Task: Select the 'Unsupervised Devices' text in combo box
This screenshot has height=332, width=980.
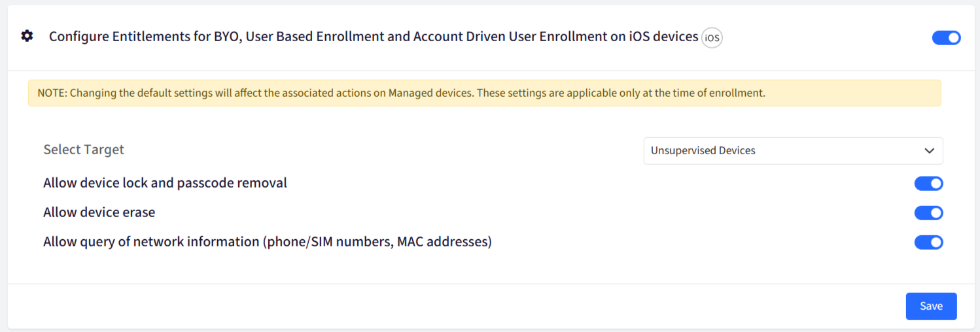Action: 703,150
